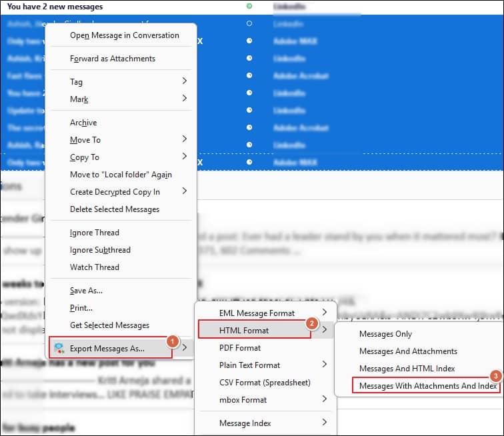Select Messages Only option
This screenshot has height=436, width=504.
[x=385, y=334]
